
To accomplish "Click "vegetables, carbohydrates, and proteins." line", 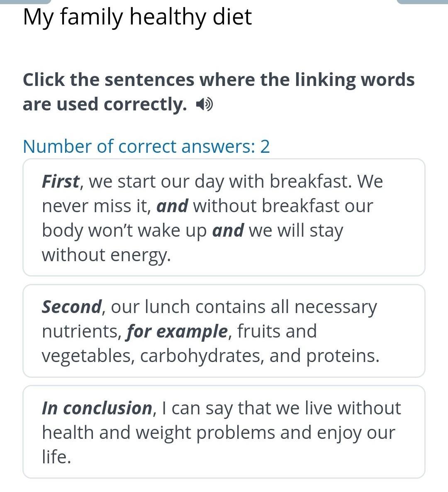I will pyautogui.click(x=210, y=356).
